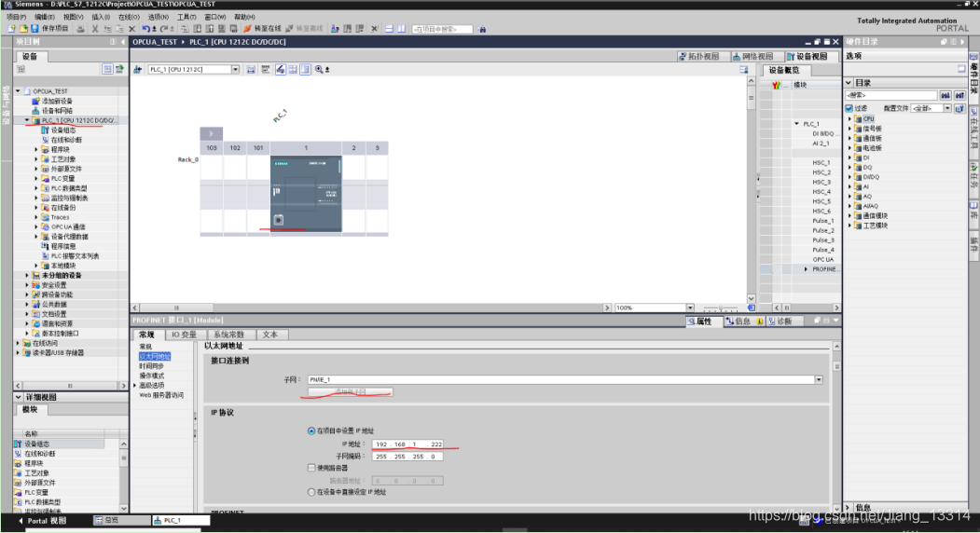
Task: Open the profile (配置文件) dropdown in catalog
Action: 947,109
